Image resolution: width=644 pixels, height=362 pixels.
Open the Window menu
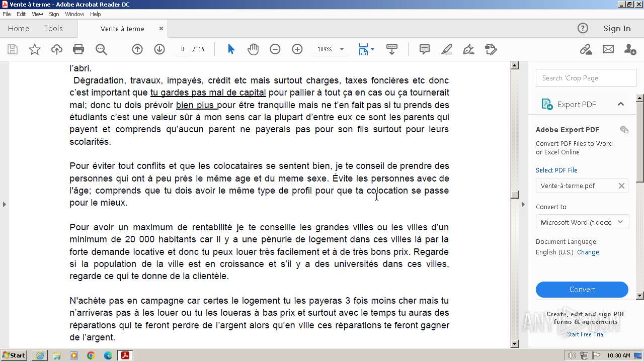(74, 14)
